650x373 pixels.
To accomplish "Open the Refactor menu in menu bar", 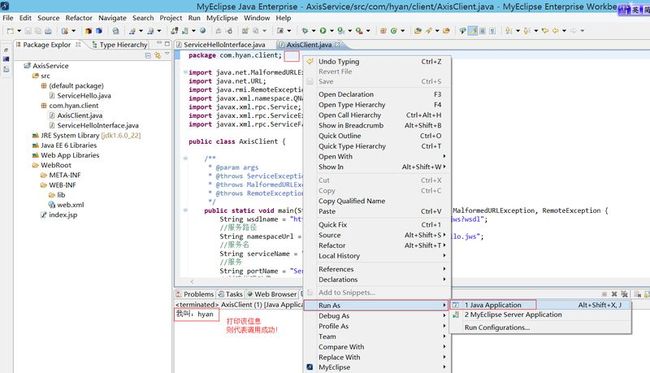I will [x=79, y=18].
